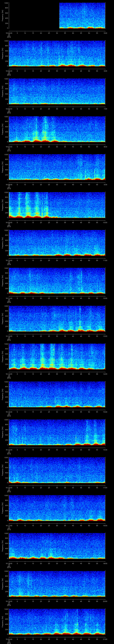This screenshot has width=114, height=644.
Task: Select the 16:05:00 spectrogram panel
Action: coord(57,54)
